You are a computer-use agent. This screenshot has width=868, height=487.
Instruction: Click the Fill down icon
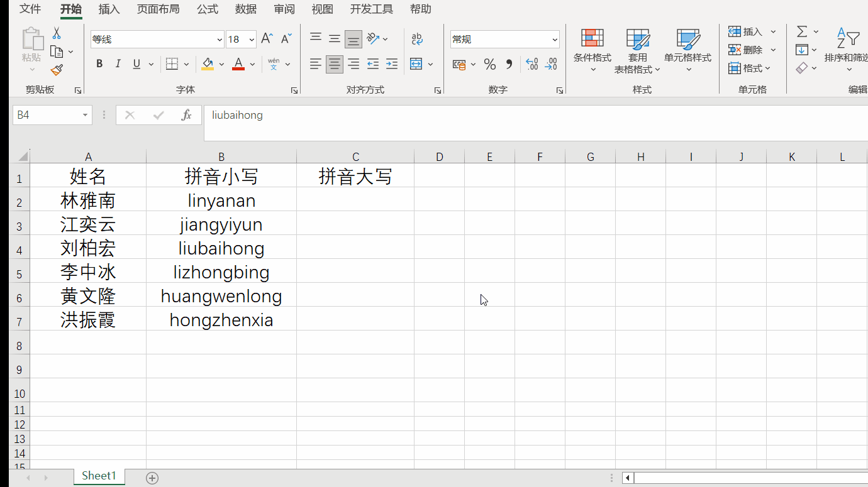(801, 50)
